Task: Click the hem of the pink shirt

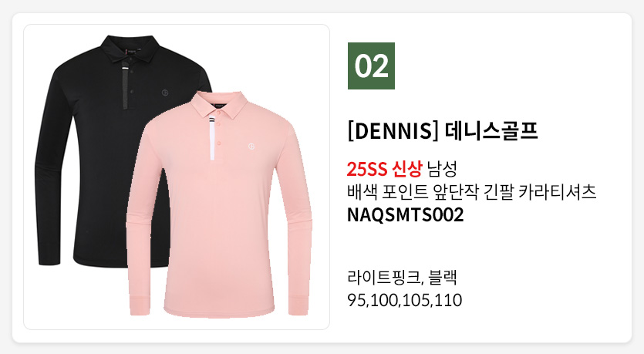Action: (219, 311)
